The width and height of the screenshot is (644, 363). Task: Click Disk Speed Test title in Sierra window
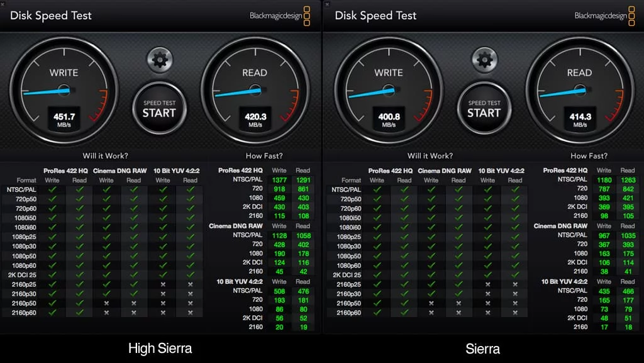tap(375, 16)
